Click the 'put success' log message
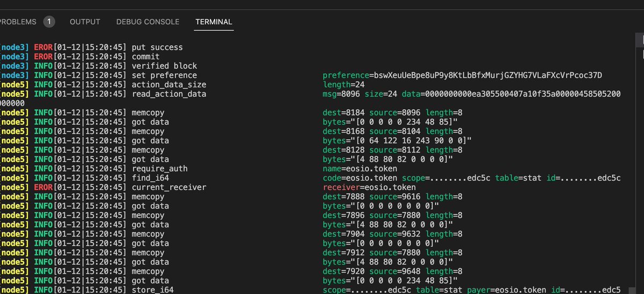Image resolution: width=644 pixels, height=294 pixels. (x=157, y=47)
